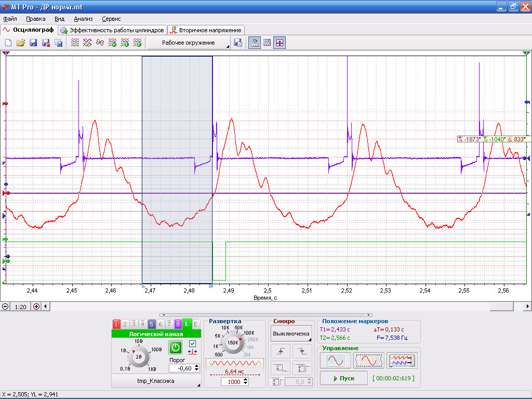Toggle the ruler icon with the circular arrow
The image size is (532, 399).
255,43
